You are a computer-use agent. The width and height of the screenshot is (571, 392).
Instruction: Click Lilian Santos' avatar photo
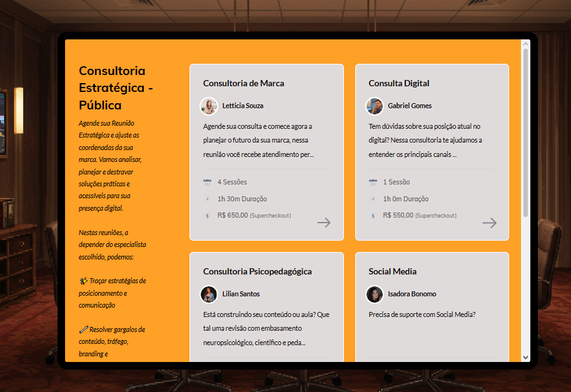[x=209, y=294]
